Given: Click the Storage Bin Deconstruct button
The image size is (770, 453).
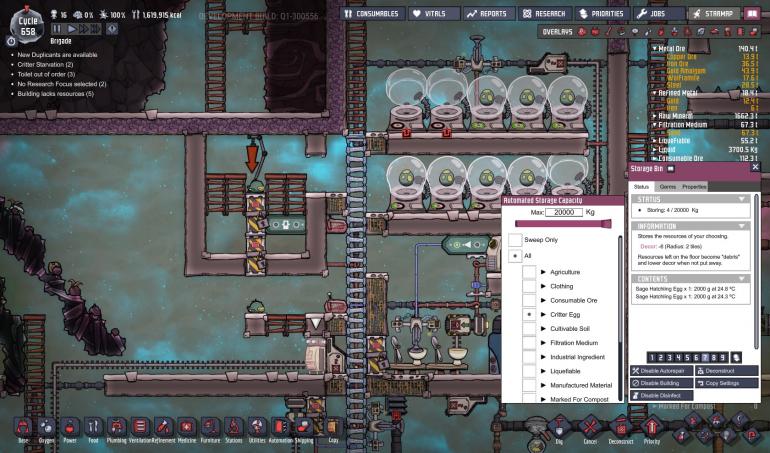Looking at the screenshot, I should click(x=726, y=371).
